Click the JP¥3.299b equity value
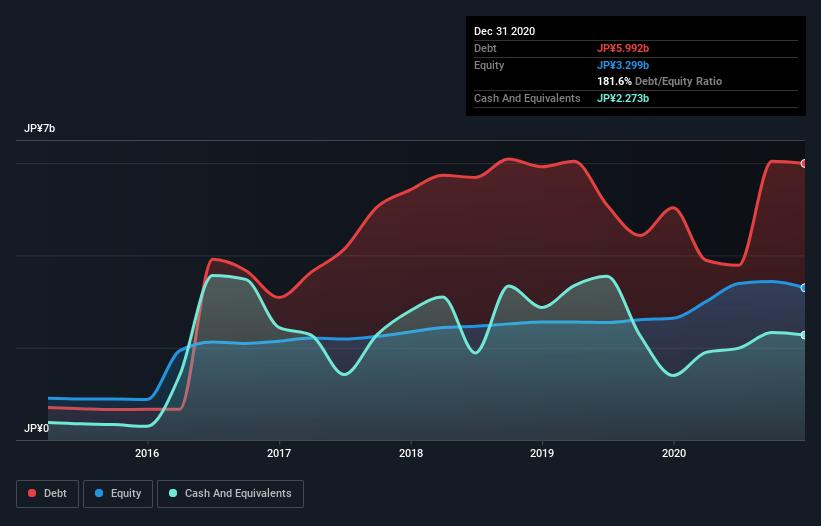The image size is (821, 526). (623, 65)
